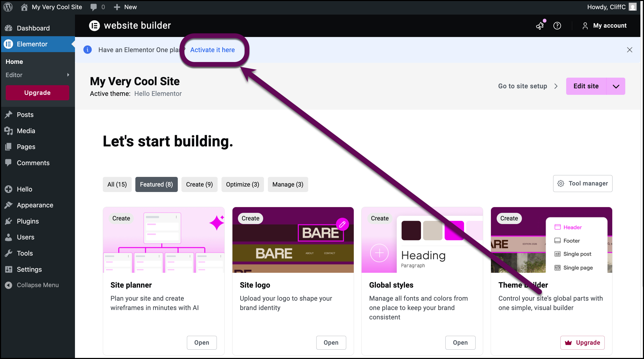This screenshot has width=644, height=359.
Task: Click the help question mark icon
Action: pos(557,26)
